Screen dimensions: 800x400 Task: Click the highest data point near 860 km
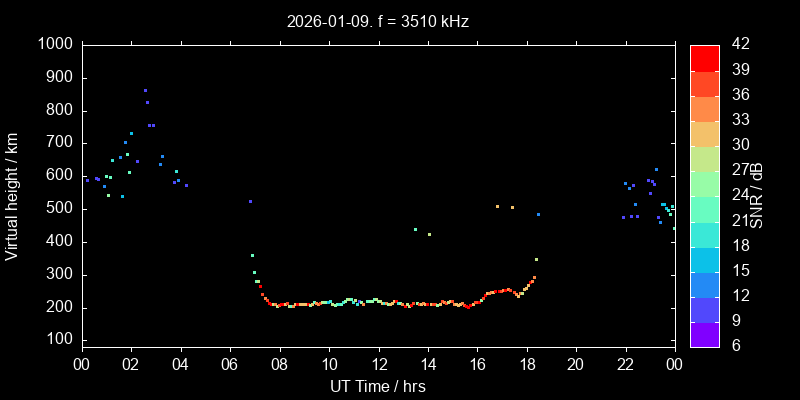click(x=145, y=91)
